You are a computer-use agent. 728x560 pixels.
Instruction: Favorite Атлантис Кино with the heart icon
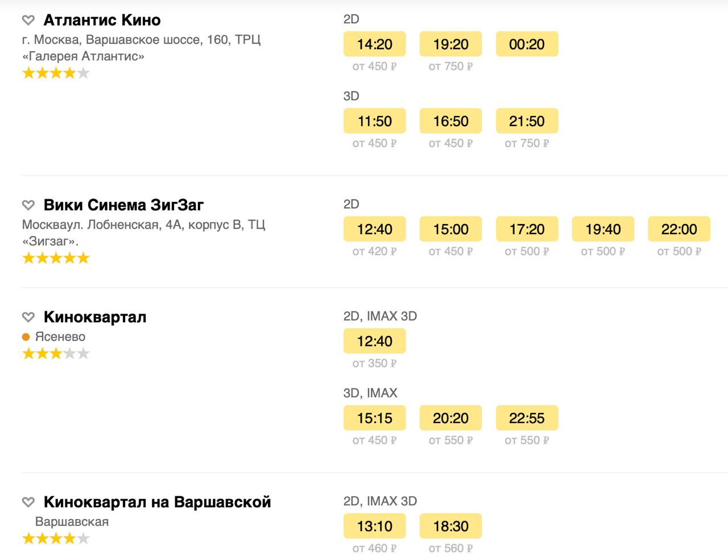pos(28,20)
